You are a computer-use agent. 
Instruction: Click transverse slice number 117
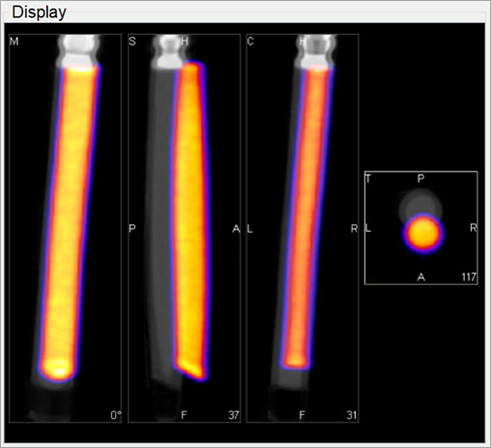469,277
